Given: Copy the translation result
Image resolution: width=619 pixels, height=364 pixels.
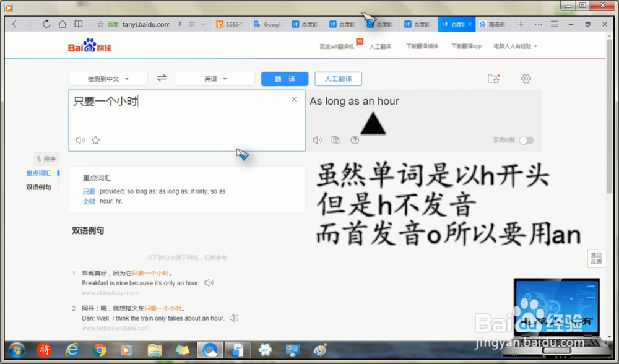Looking at the screenshot, I should pyautogui.click(x=335, y=140).
